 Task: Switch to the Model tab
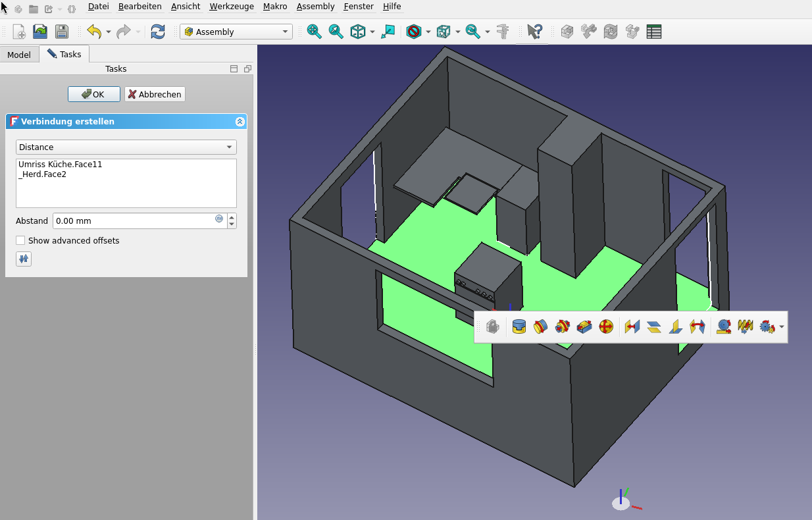(x=19, y=55)
